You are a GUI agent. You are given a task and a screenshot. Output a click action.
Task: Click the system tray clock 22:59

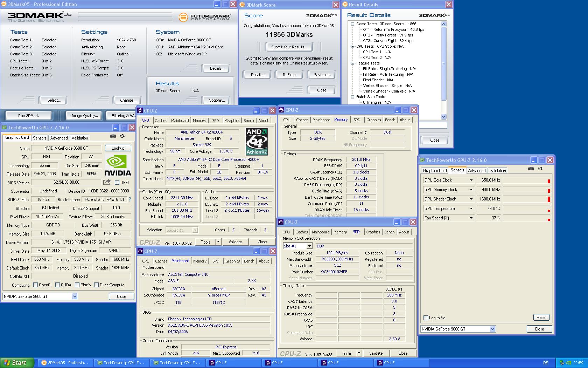[578, 363]
